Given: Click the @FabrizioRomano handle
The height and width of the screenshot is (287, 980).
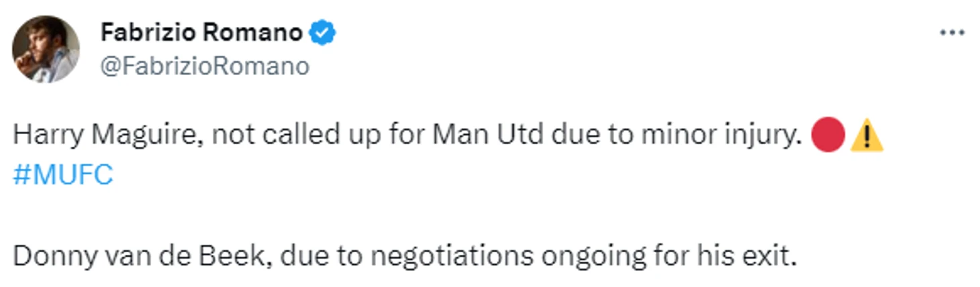Looking at the screenshot, I should 205,66.
